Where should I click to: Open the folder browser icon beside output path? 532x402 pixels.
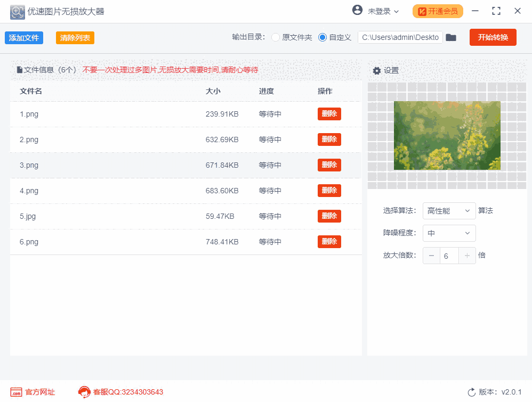coord(451,37)
